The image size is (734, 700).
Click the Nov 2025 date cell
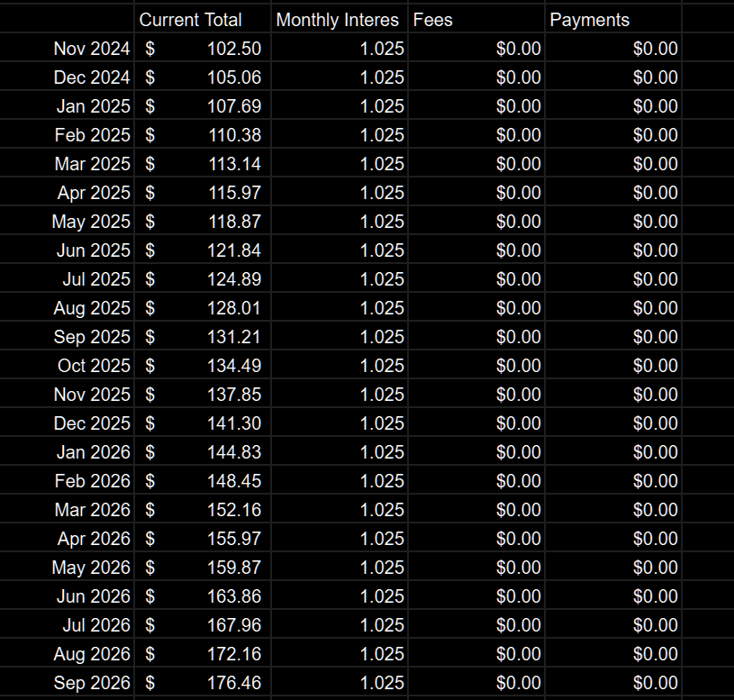coord(67,395)
